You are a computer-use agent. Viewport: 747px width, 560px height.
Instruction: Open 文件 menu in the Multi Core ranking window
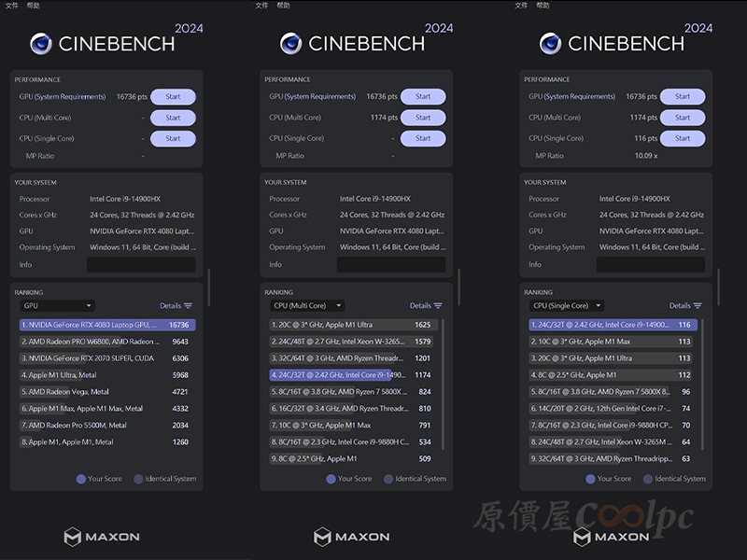tap(261, 6)
